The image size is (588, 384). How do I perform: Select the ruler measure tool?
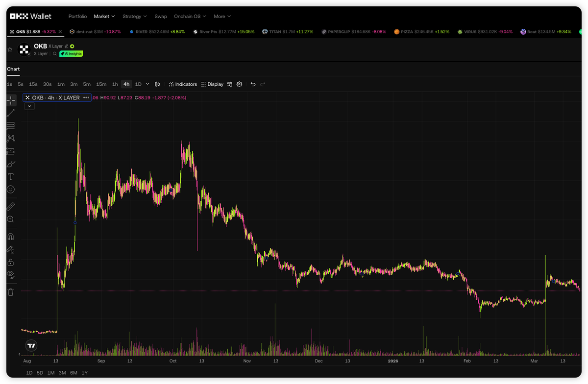[x=11, y=206]
